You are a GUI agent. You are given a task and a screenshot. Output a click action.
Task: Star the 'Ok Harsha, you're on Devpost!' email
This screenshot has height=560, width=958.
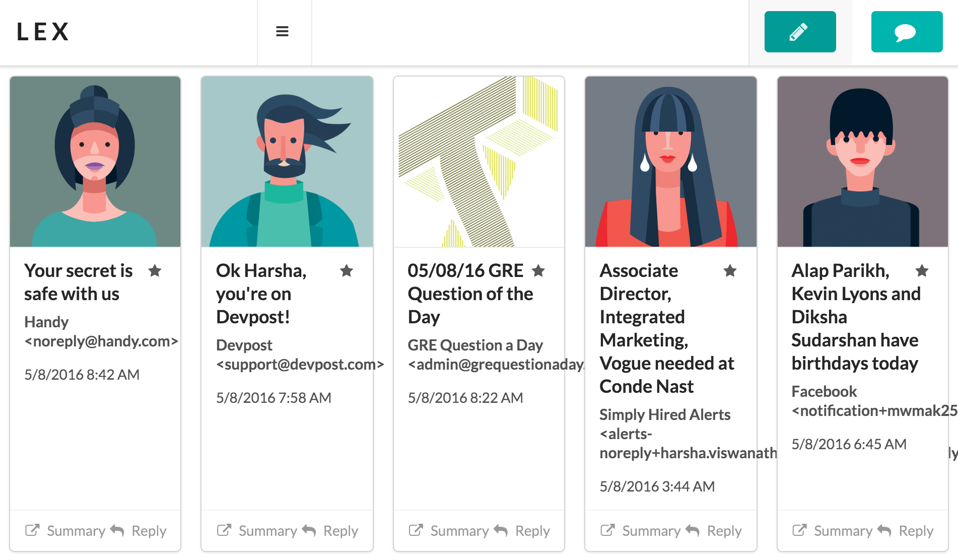(x=347, y=271)
